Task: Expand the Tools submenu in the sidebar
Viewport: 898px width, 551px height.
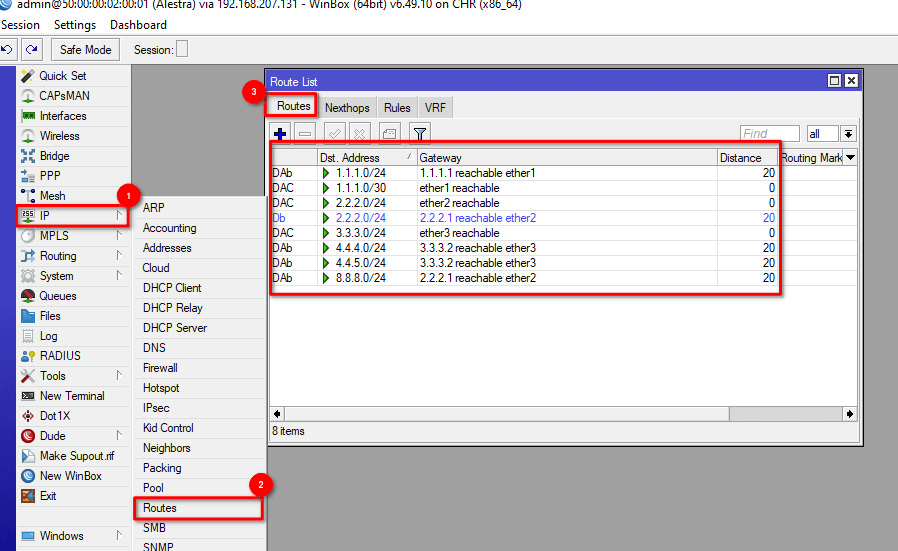Action: click(x=53, y=376)
